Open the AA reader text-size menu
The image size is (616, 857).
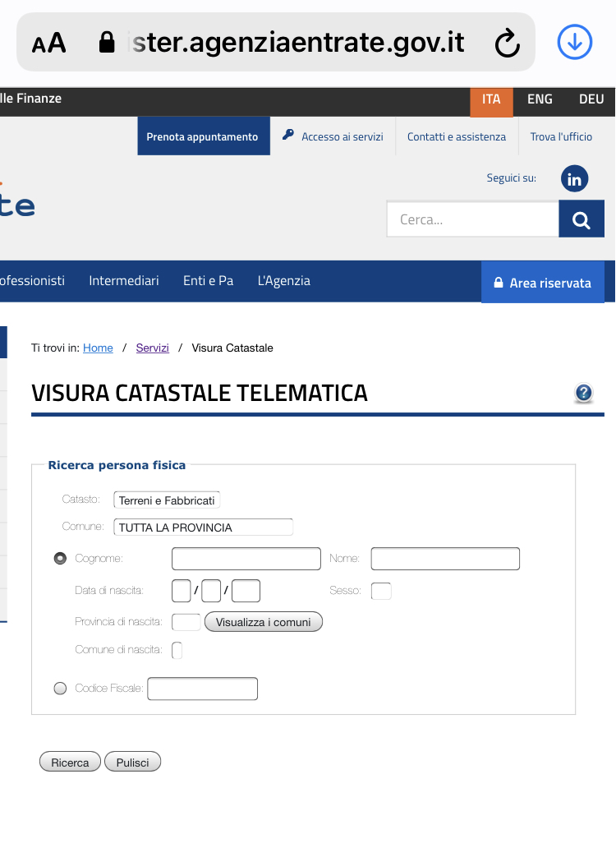pyautogui.click(x=48, y=44)
